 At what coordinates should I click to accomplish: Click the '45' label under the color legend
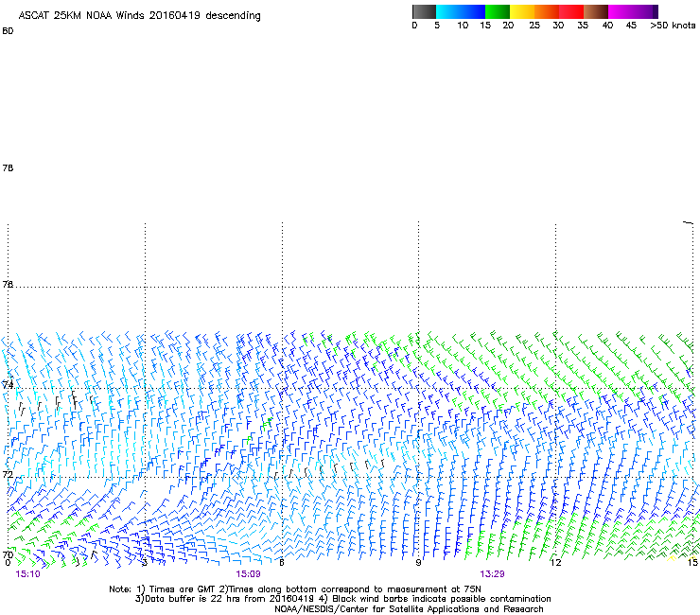pos(631,26)
